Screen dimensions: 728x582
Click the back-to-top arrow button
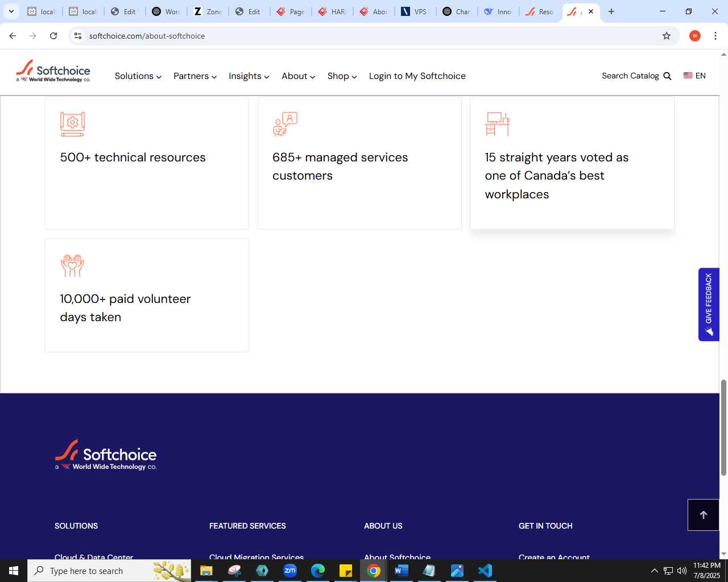pos(704,515)
